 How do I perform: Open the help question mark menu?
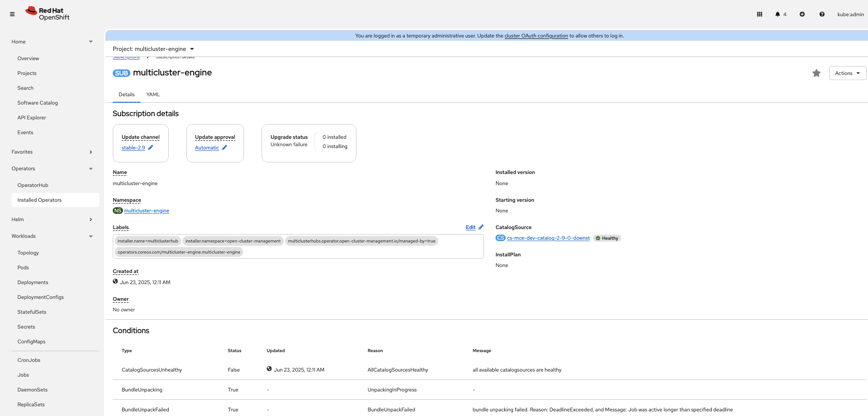click(822, 14)
